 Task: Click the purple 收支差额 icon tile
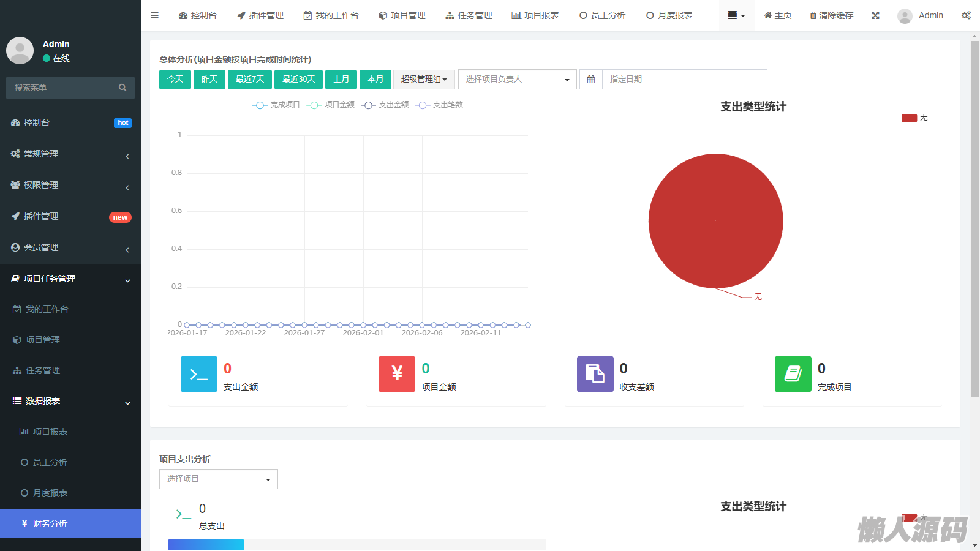[595, 374]
